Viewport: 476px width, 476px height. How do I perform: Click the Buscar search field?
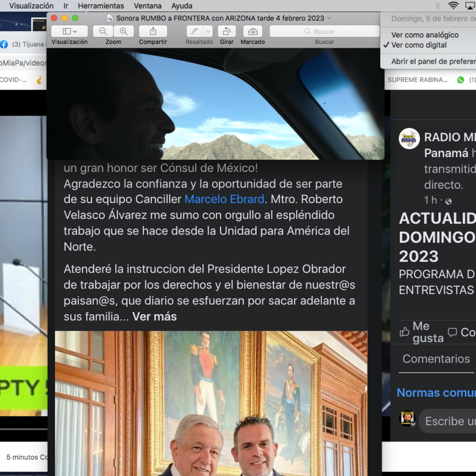pyautogui.click(x=324, y=31)
